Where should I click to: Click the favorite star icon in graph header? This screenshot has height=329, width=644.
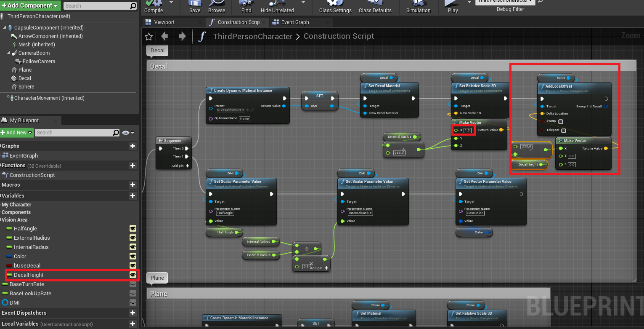148,37
